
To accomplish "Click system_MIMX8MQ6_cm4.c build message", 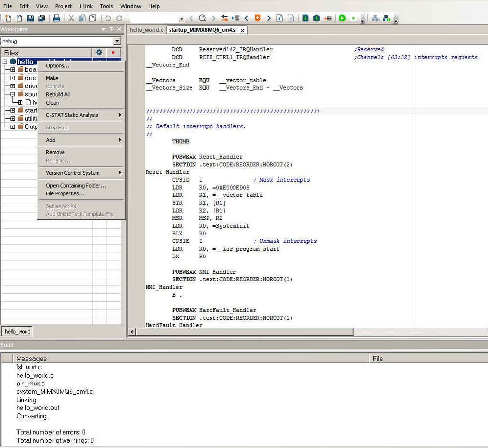I will click(x=55, y=392).
